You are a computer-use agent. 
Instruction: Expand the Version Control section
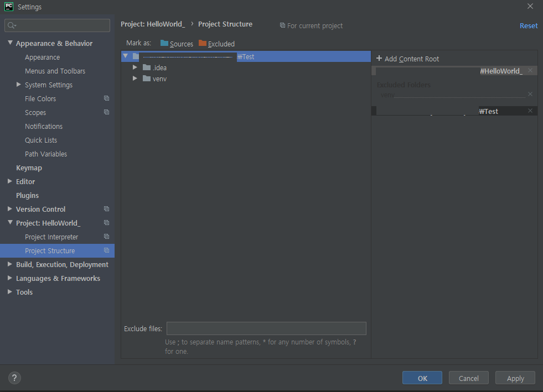(10, 209)
